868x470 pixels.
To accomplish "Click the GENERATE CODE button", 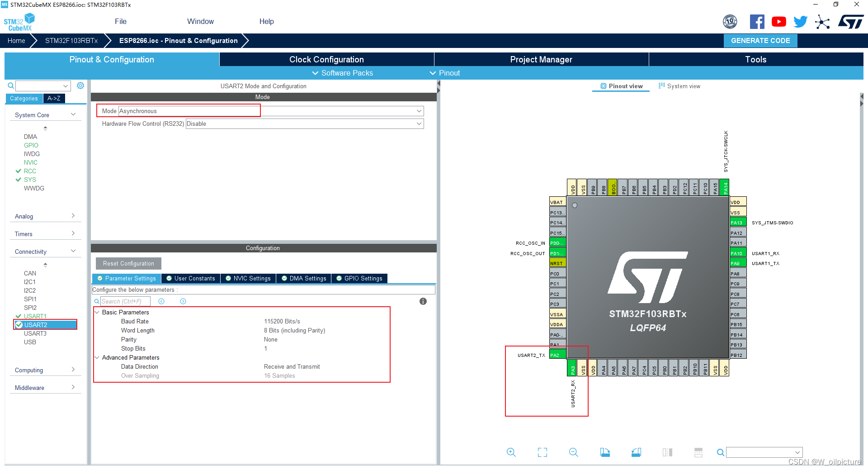I will [760, 40].
